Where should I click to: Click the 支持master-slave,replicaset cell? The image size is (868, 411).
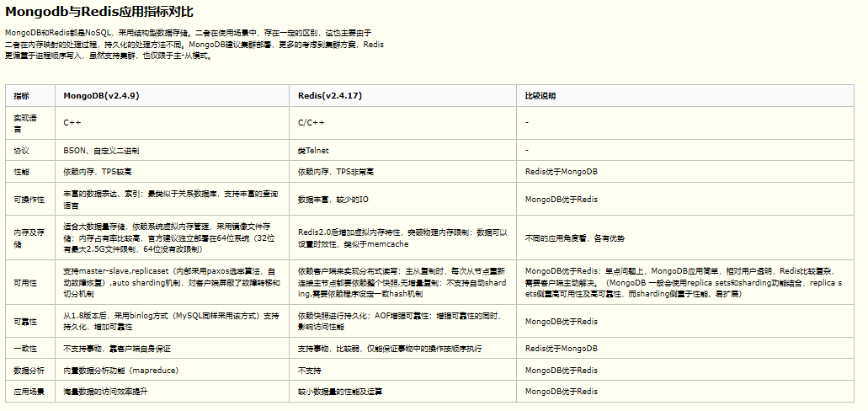point(172,282)
